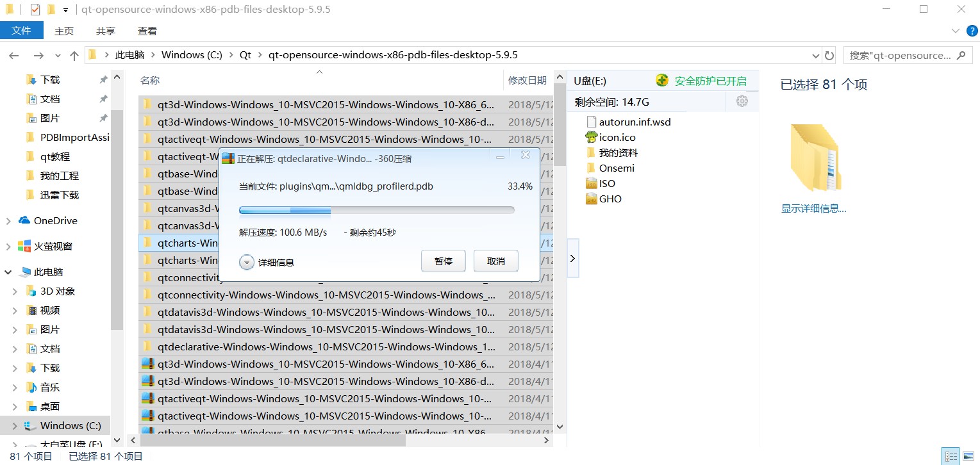Open U盘 panel settings gear
Image resolution: width=980 pixels, height=465 pixels.
[x=742, y=101]
